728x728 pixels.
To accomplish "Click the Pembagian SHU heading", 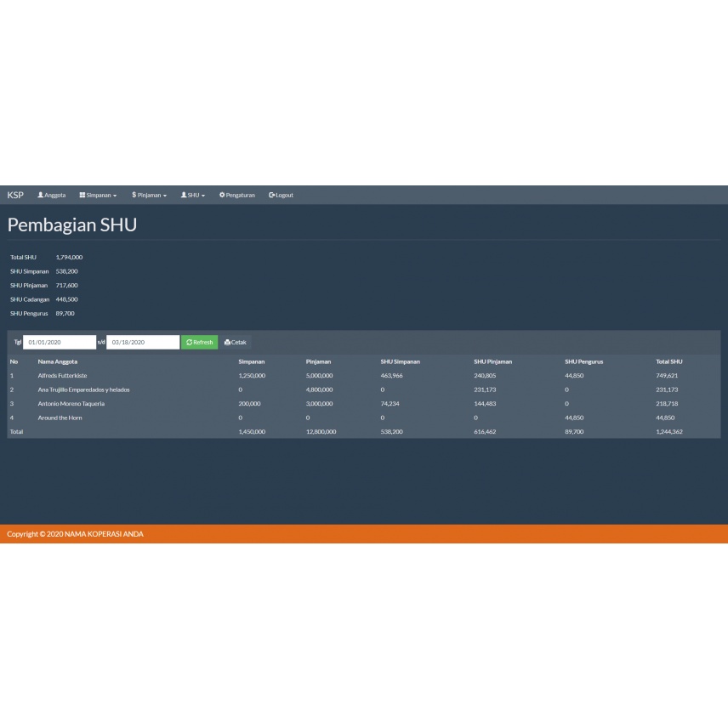I will click(x=72, y=225).
